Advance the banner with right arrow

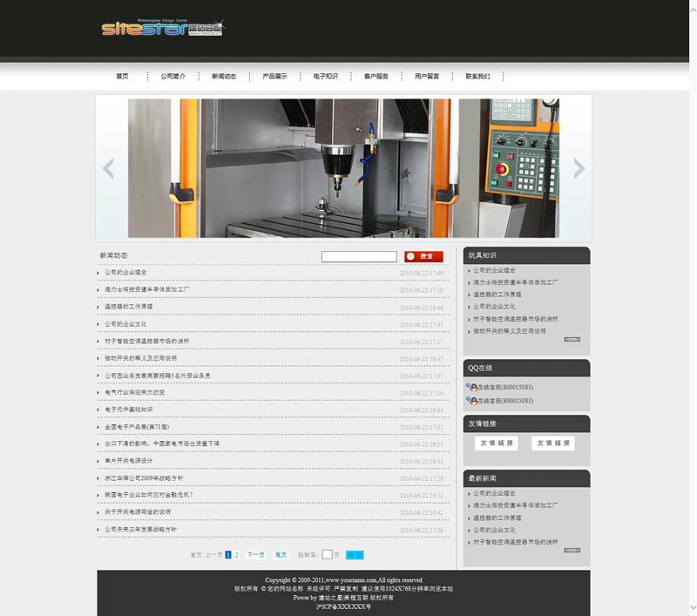pyautogui.click(x=579, y=168)
